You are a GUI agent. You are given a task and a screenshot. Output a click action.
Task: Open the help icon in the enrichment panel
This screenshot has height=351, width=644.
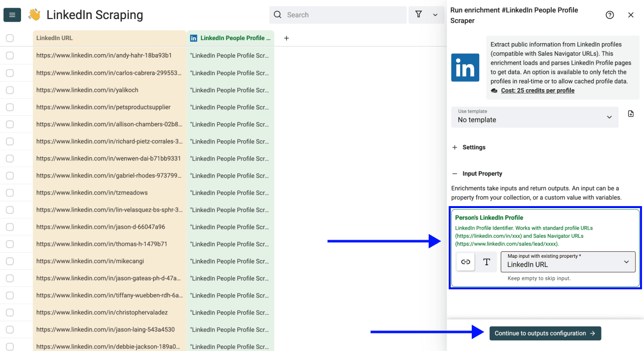pos(609,15)
